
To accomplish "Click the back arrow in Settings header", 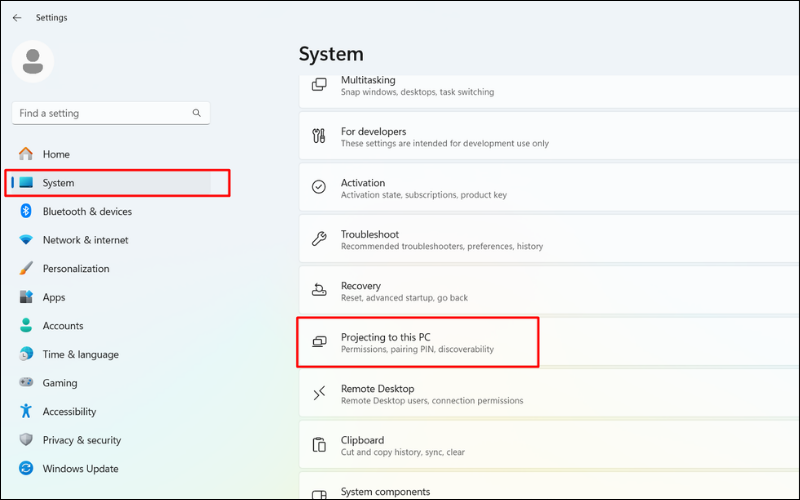I will (17, 18).
